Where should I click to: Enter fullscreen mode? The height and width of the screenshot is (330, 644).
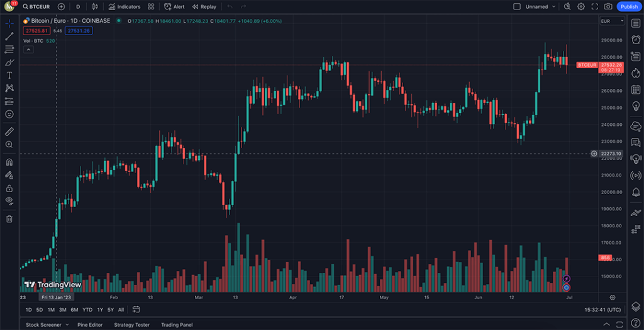point(594,6)
